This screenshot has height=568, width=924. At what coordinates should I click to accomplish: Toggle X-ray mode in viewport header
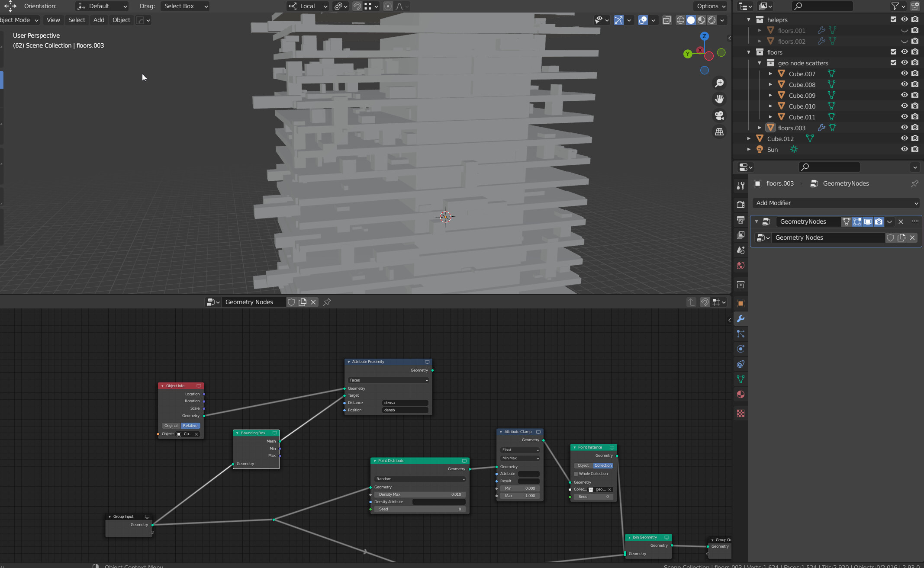click(x=667, y=20)
